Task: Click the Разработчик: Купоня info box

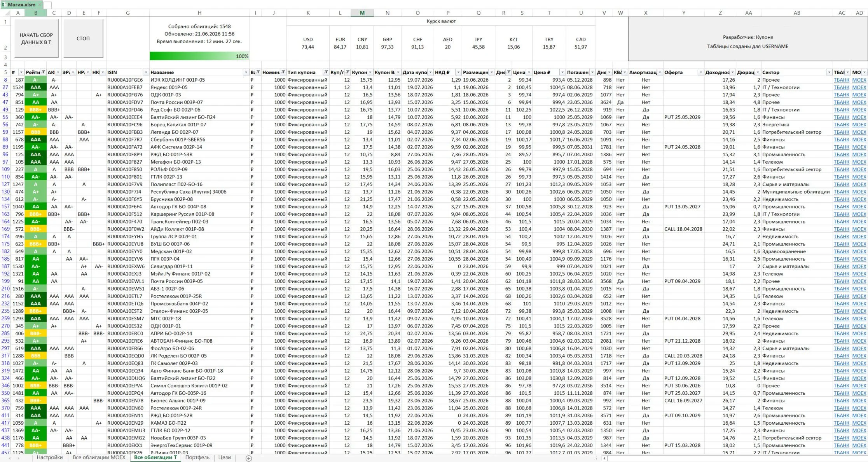Action: pyautogui.click(x=747, y=39)
